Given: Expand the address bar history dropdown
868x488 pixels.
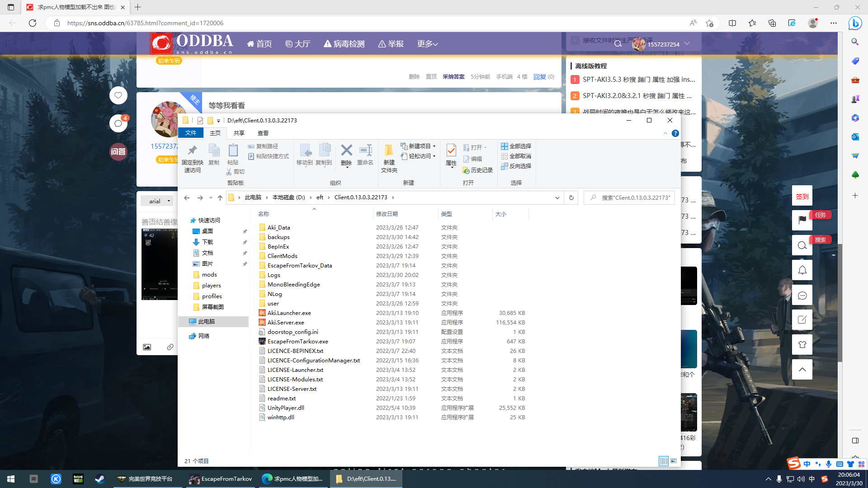Looking at the screenshot, I should pos(557,197).
